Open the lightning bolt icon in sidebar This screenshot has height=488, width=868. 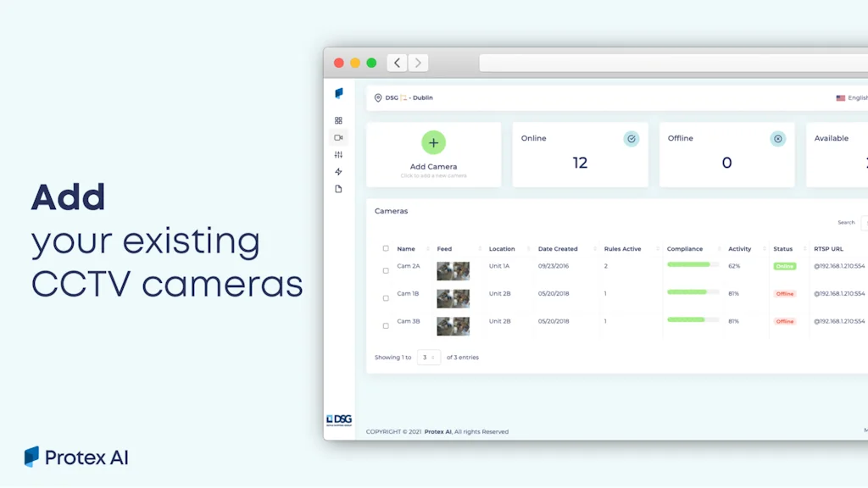click(x=338, y=172)
